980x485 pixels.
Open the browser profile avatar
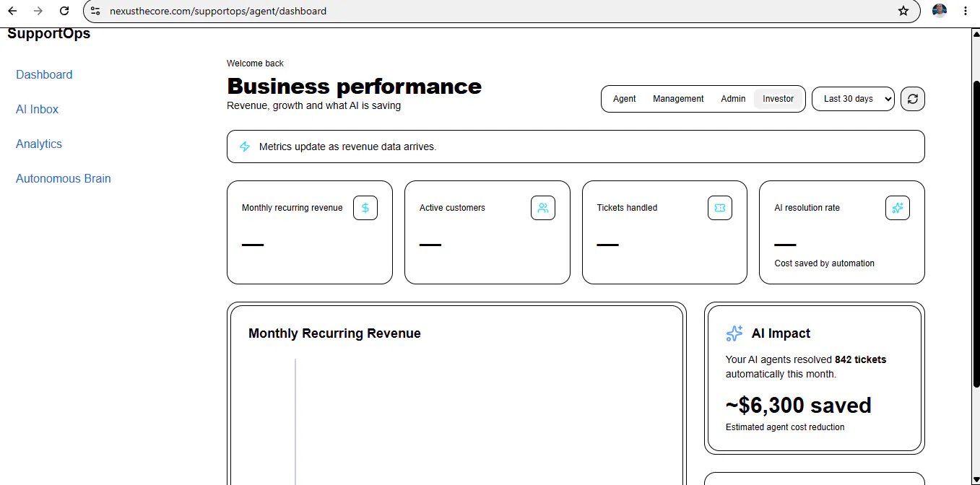point(940,11)
